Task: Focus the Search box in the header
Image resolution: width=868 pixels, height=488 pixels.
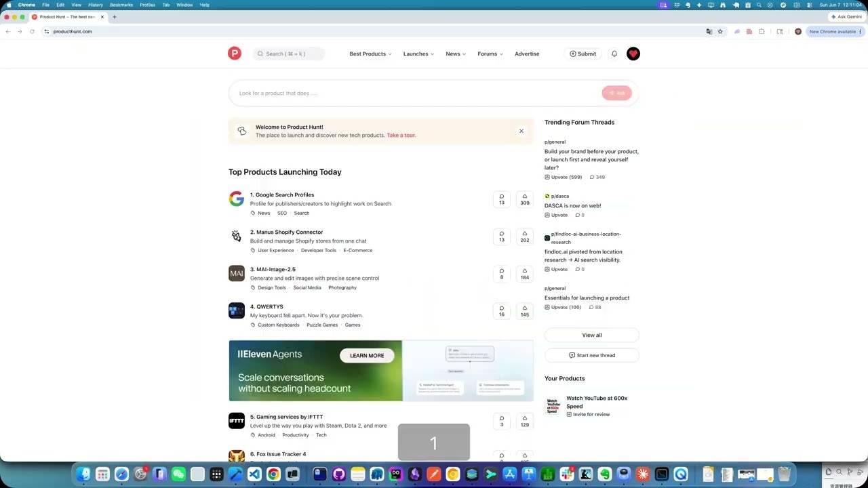Action: (289, 54)
